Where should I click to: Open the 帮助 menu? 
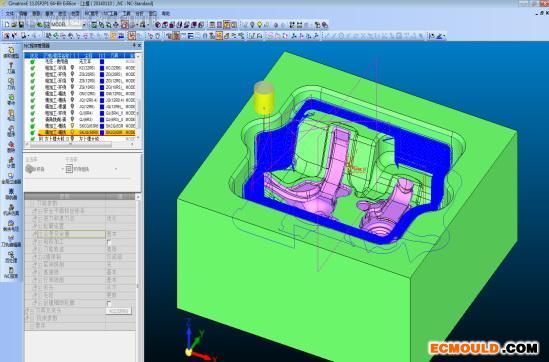coord(166,13)
